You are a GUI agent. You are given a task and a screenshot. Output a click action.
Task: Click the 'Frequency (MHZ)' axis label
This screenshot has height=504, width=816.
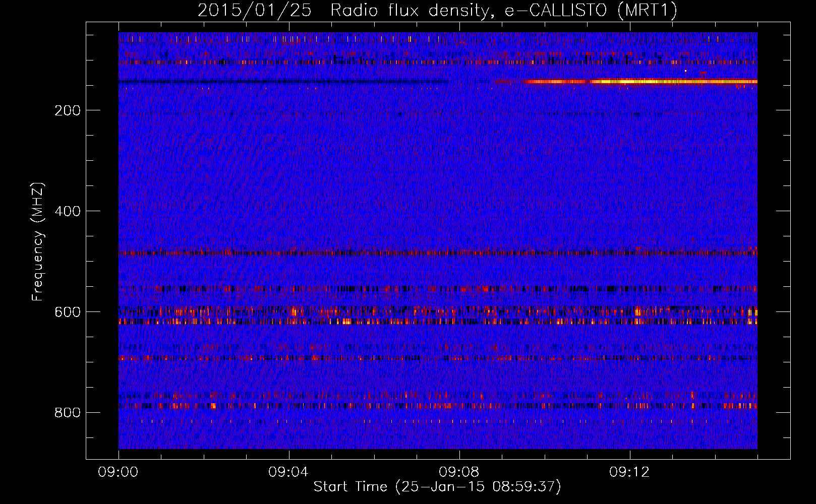coord(38,242)
